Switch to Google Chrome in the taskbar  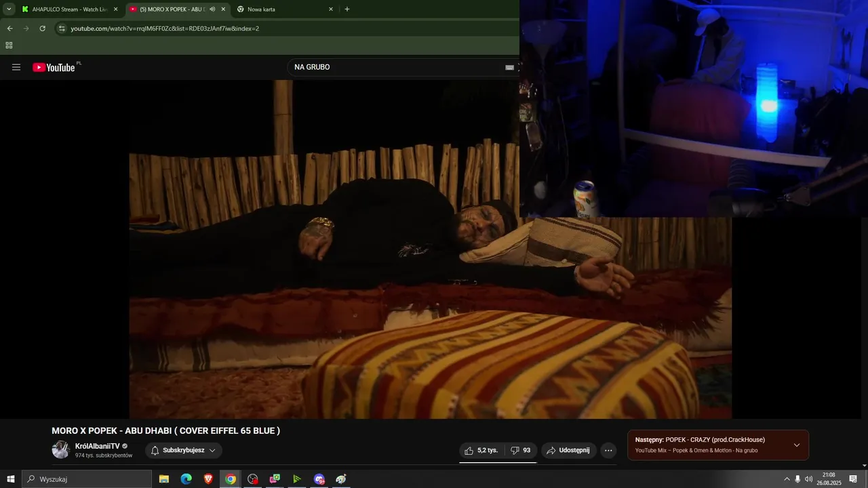point(231,479)
